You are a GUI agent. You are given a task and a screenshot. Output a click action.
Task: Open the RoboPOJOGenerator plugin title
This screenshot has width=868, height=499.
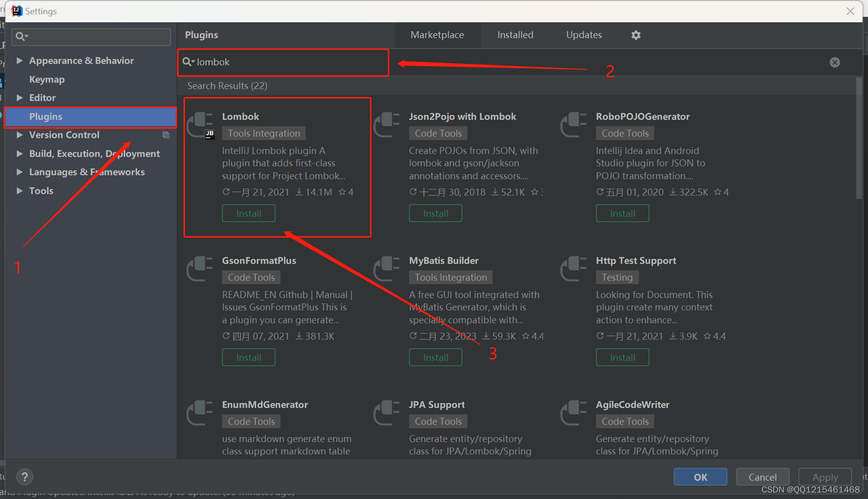tap(643, 117)
